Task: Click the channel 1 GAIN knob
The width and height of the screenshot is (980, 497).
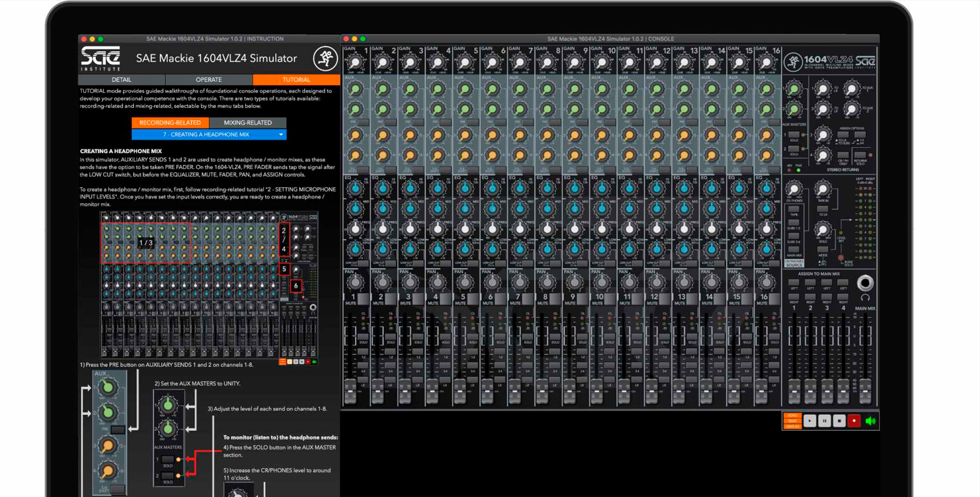Action: [x=355, y=62]
